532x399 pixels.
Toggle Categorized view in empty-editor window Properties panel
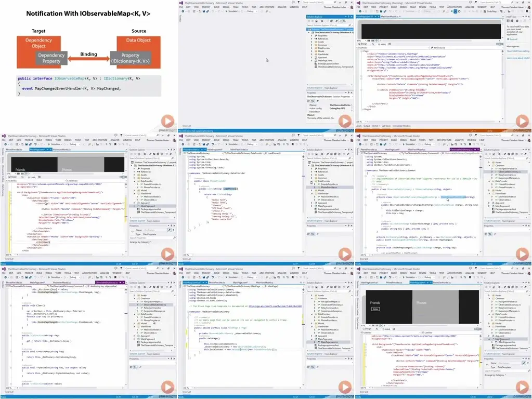(x=309, y=101)
